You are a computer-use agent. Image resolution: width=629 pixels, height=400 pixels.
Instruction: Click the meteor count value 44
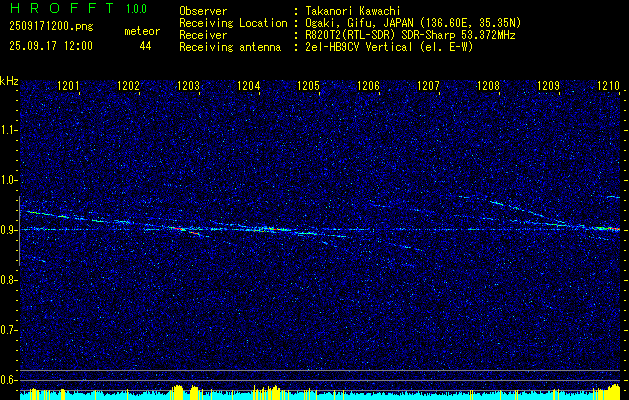(x=145, y=46)
